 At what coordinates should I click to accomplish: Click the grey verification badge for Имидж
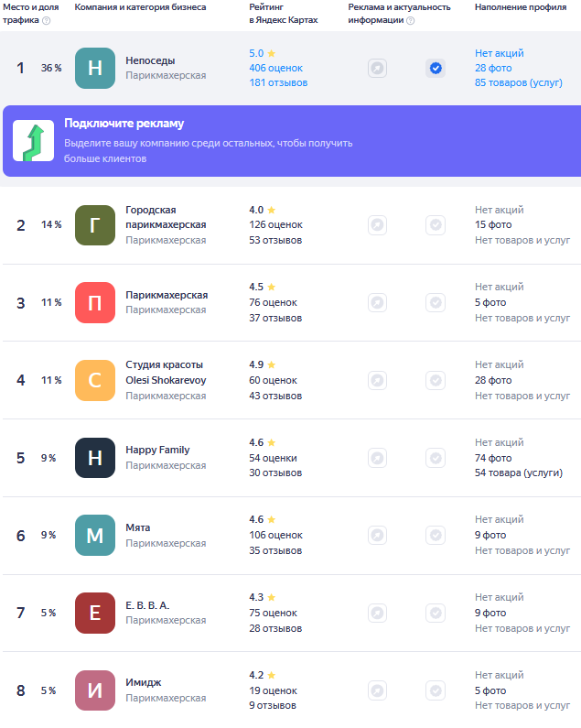tap(436, 690)
